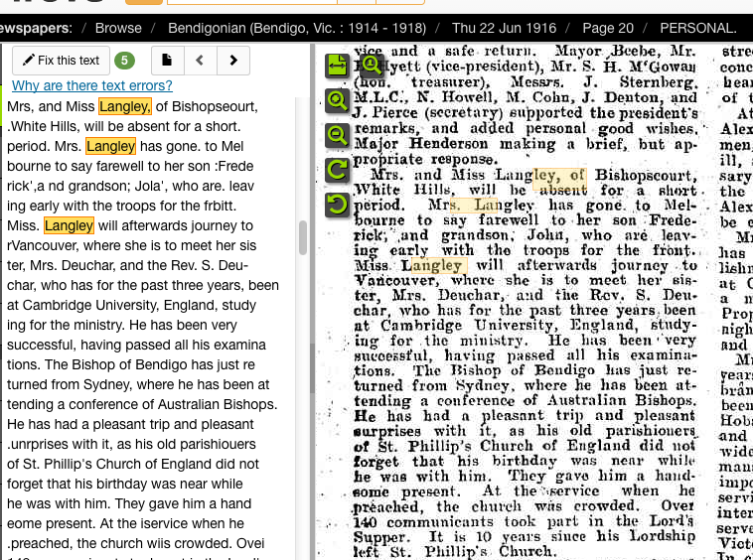Go to Page 20 breadcrumb
This screenshot has height=560, width=753.
[x=608, y=29]
